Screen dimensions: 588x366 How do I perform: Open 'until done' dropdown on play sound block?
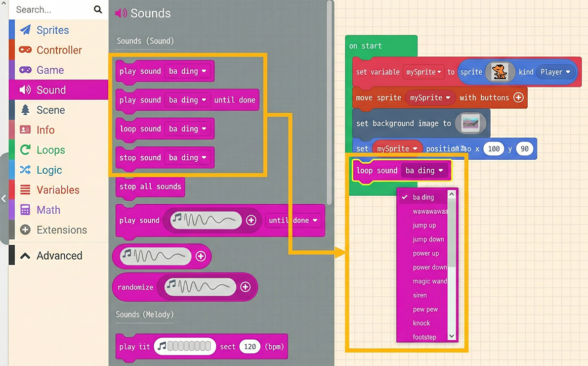[293, 221]
